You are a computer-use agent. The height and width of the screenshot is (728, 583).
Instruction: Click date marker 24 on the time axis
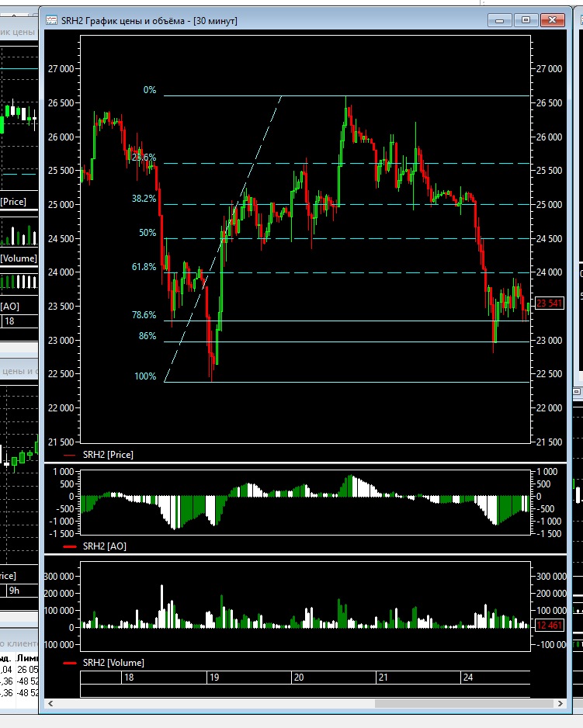pyautogui.click(x=468, y=678)
